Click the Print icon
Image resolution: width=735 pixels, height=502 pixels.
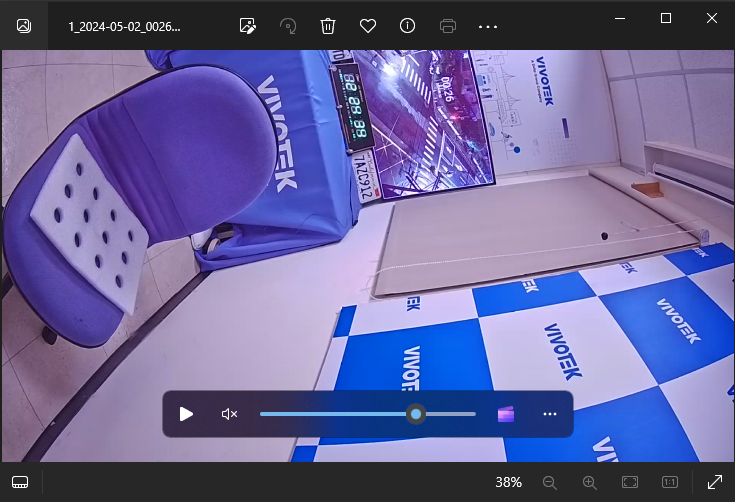(x=448, y=26)
